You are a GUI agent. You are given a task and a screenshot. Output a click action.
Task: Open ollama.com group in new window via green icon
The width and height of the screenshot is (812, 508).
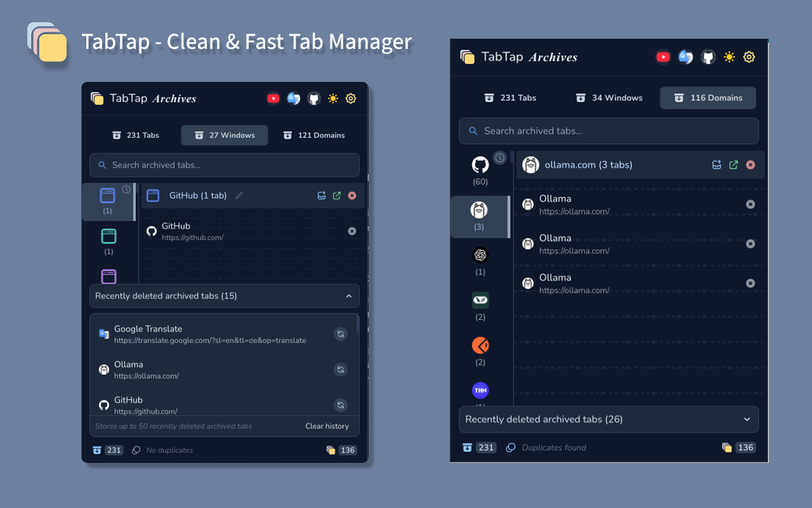click(733, 164)
